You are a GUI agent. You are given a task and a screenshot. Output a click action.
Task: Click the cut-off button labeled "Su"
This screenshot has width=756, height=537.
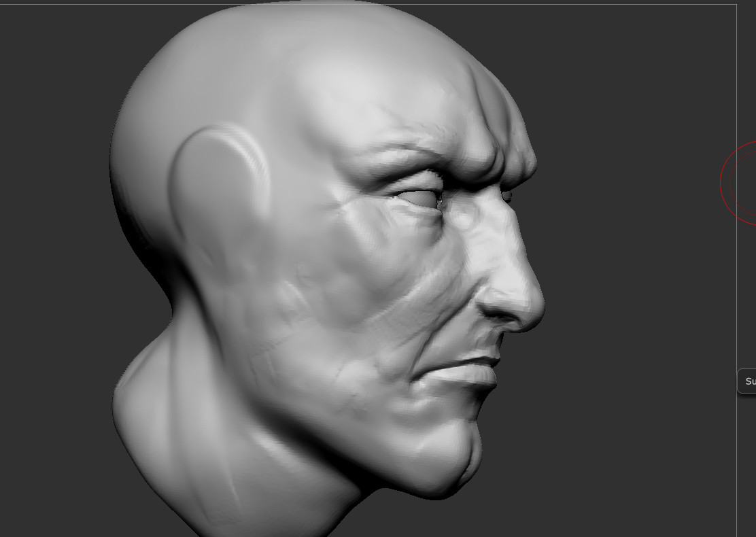(x=747, y=381)
